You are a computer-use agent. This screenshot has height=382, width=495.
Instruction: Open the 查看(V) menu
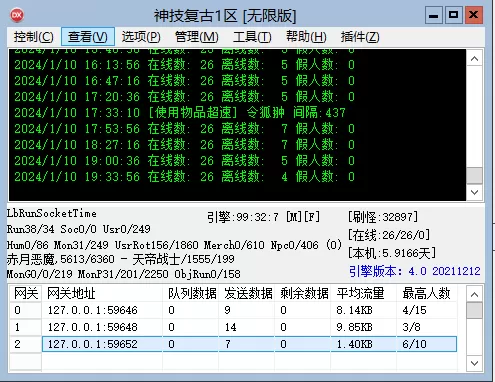88,37
